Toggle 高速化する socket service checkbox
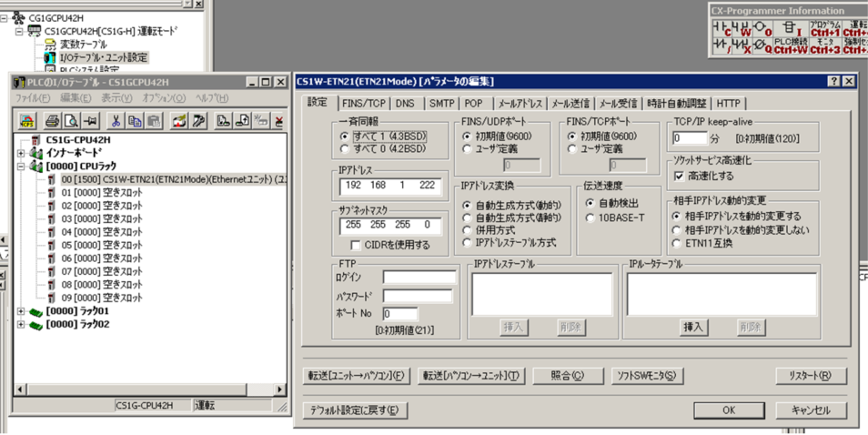Screen dimensions: 868x435 pos(680,176)
